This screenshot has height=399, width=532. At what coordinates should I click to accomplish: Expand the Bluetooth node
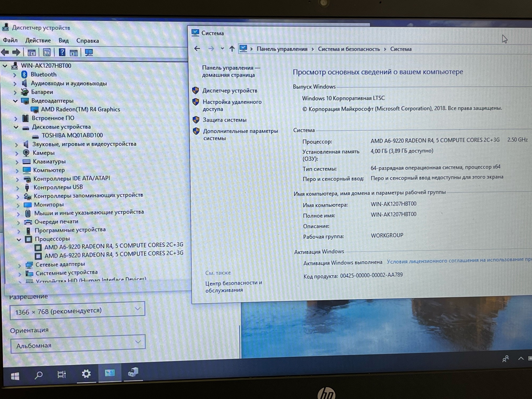tap(15, 75)
